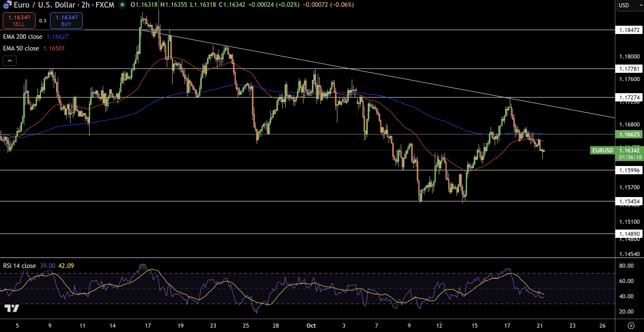Screen dimensions: 644x332
Task: Click the 80.00 RSI scale label
Action: (626, 266)
